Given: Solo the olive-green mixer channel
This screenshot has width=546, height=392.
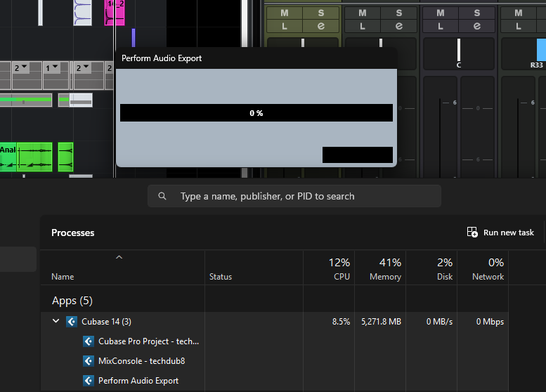Looking at the screenshot, I should click(320, 13).
